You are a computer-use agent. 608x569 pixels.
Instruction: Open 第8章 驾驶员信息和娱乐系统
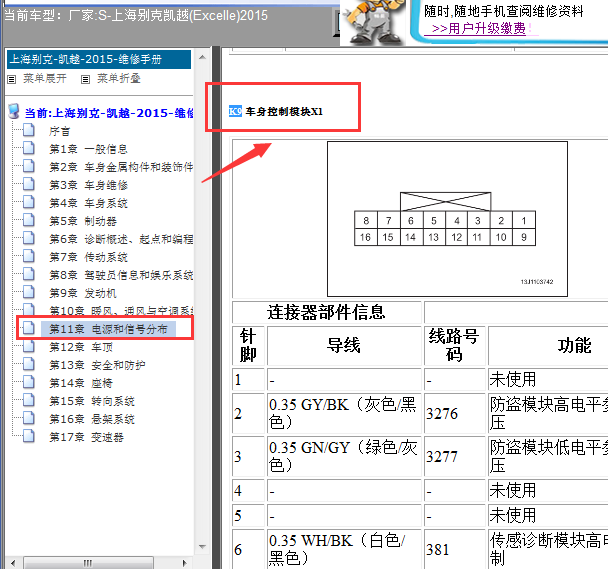[121, 275]
